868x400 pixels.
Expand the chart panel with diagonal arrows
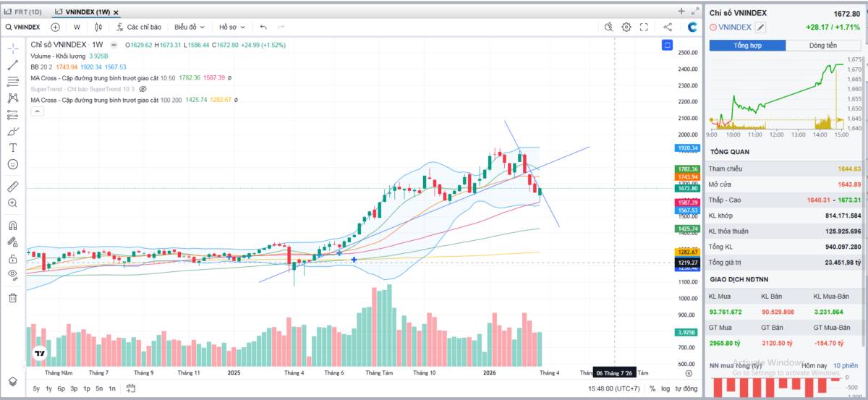(x=695, y=11)
